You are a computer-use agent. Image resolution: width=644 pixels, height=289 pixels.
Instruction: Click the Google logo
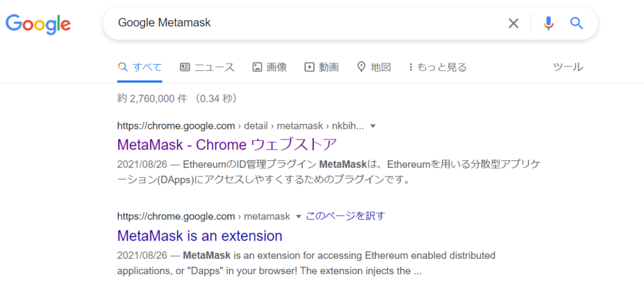[x=38, y=24]
